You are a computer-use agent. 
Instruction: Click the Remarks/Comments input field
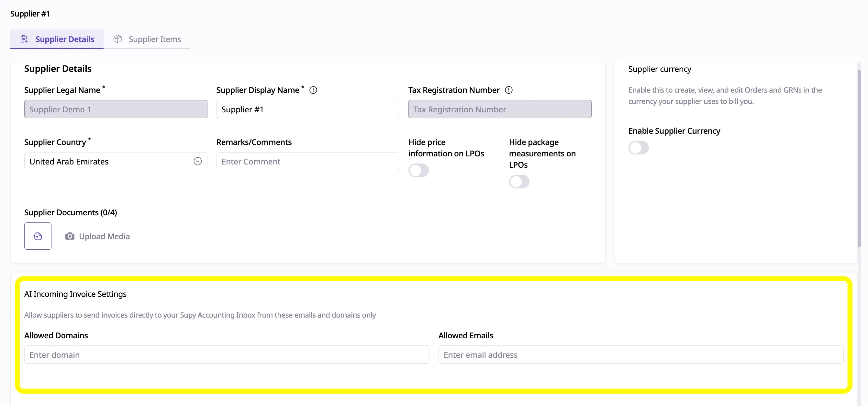tap(307, 162)
